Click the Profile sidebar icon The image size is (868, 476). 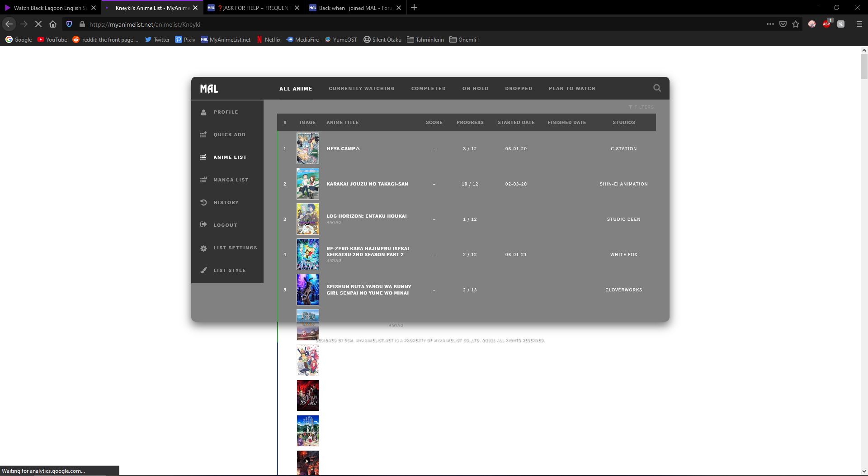[x=203, y=112]
